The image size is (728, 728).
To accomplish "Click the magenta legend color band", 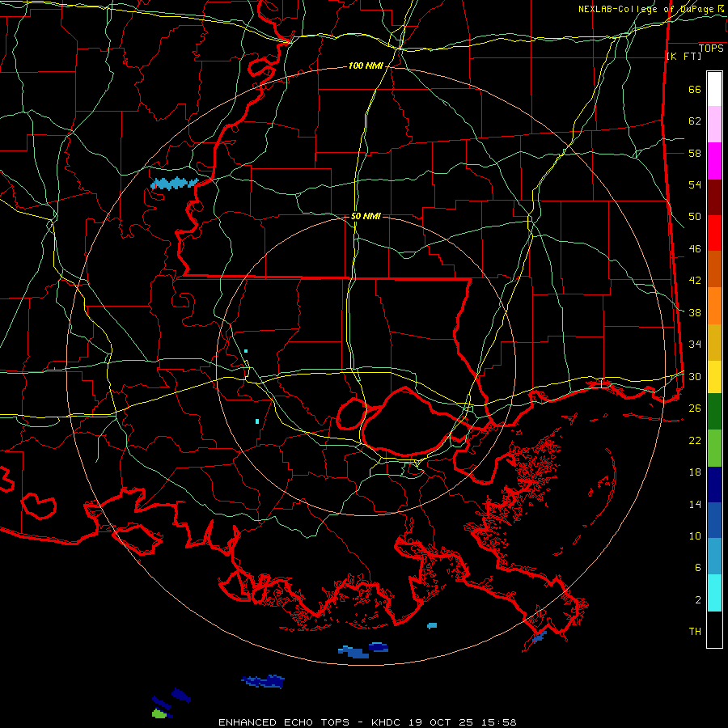I will pos(714,161).
